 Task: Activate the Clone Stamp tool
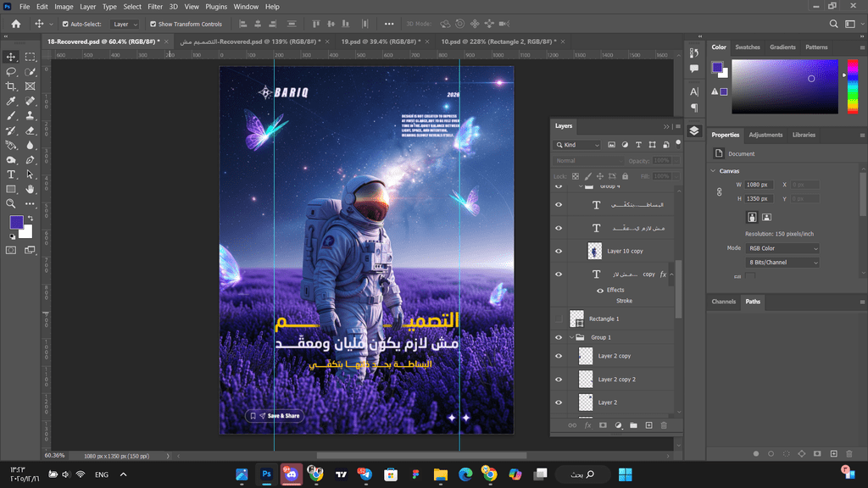[x=31, y=115]
